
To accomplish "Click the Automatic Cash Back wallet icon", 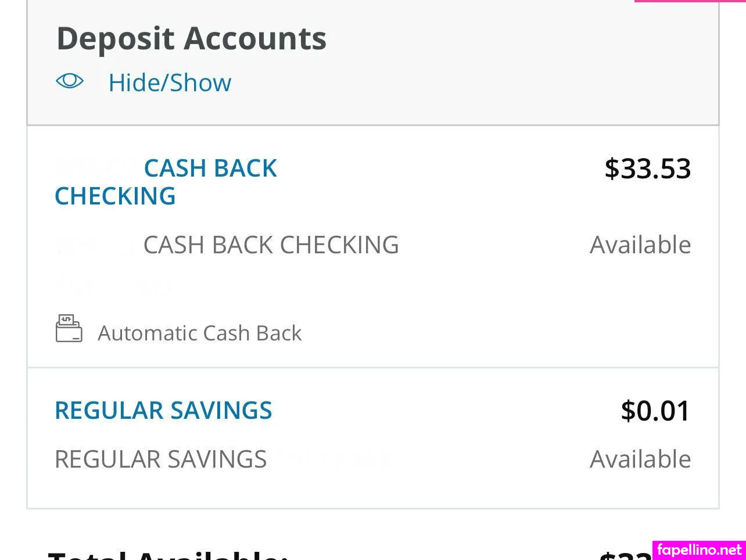I will click(x=69, y=329).
